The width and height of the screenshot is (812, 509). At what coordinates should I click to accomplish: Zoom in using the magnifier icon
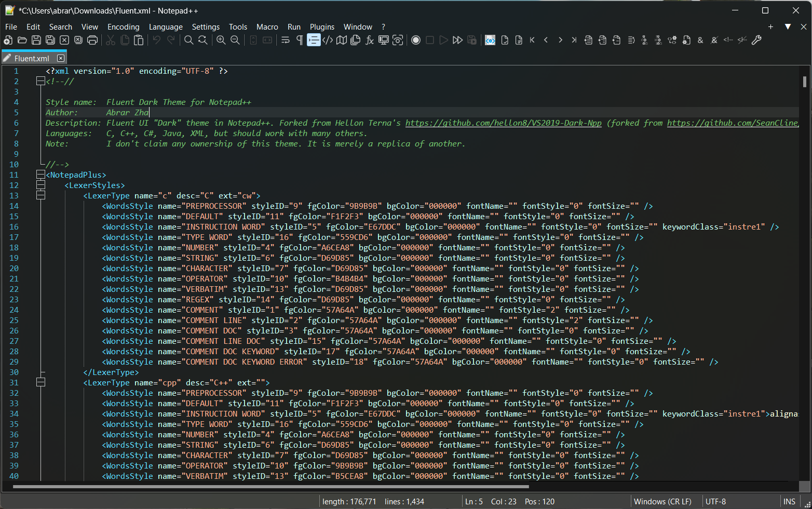(221, 40)
